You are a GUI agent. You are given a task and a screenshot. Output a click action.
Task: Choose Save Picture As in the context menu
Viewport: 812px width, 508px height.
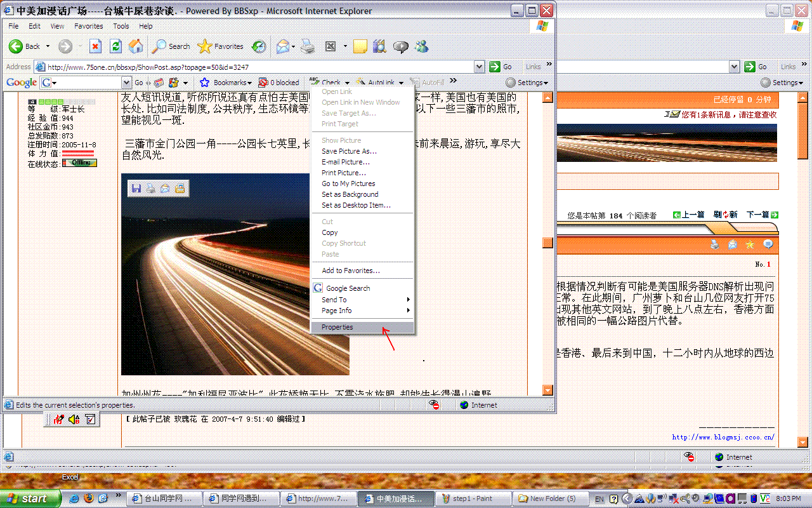349,151
